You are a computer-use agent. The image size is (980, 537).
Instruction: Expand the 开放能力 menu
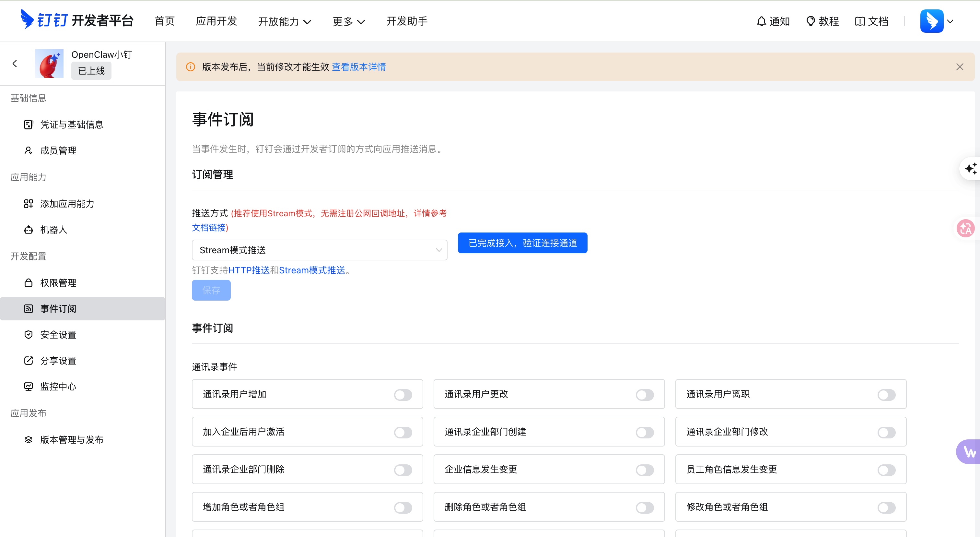pyautogui.click(x=285, y=22)
